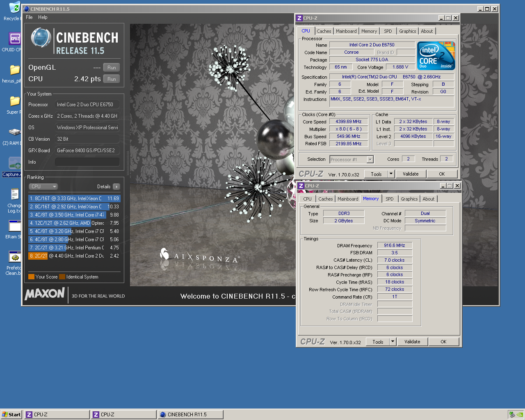525x420 pixels.
Task: Open the hexus_pifast folder icon
Action: point(15,70)
